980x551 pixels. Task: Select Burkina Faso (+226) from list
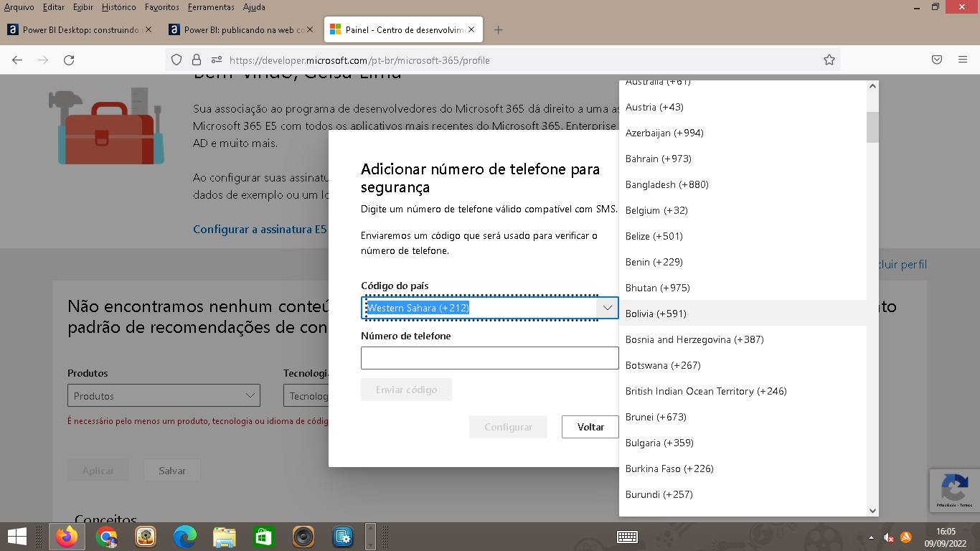tap(743, 468)
